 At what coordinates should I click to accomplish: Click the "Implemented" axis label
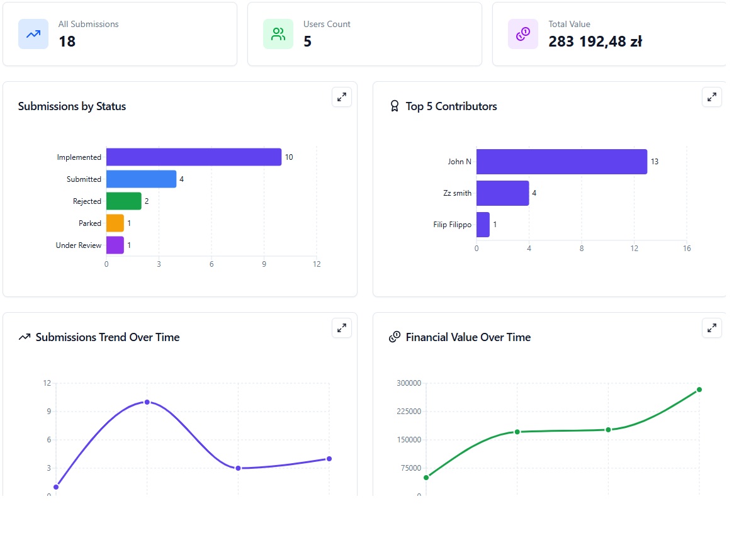[79, 157]
